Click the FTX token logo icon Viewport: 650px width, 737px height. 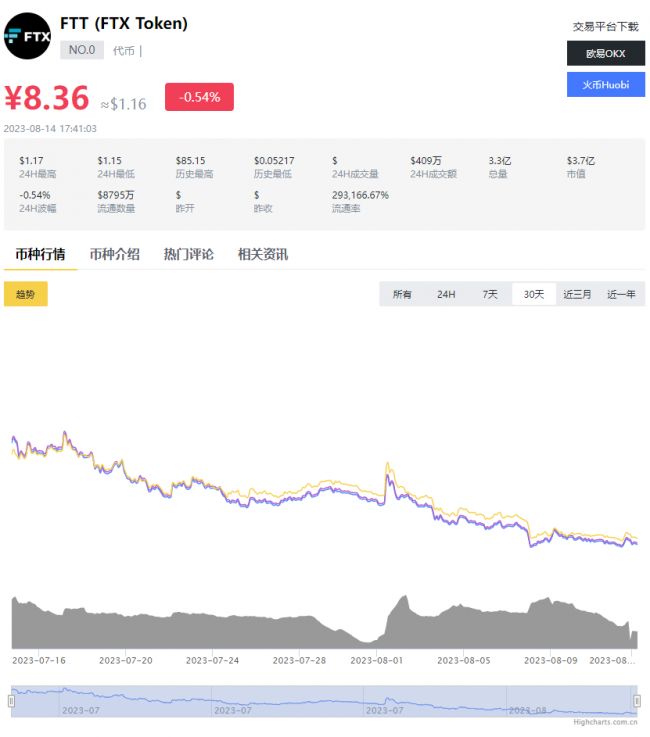pos(27,36)
